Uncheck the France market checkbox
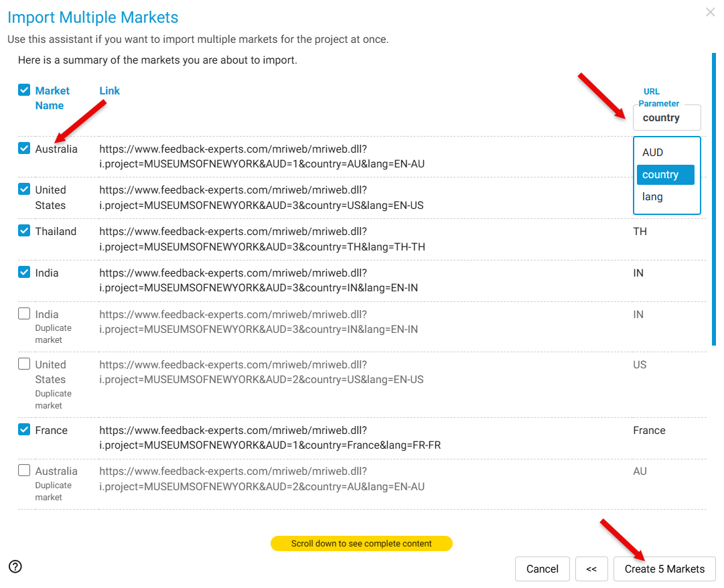The height and width of the screenshot is (588, 724). [x=24, y=429]
